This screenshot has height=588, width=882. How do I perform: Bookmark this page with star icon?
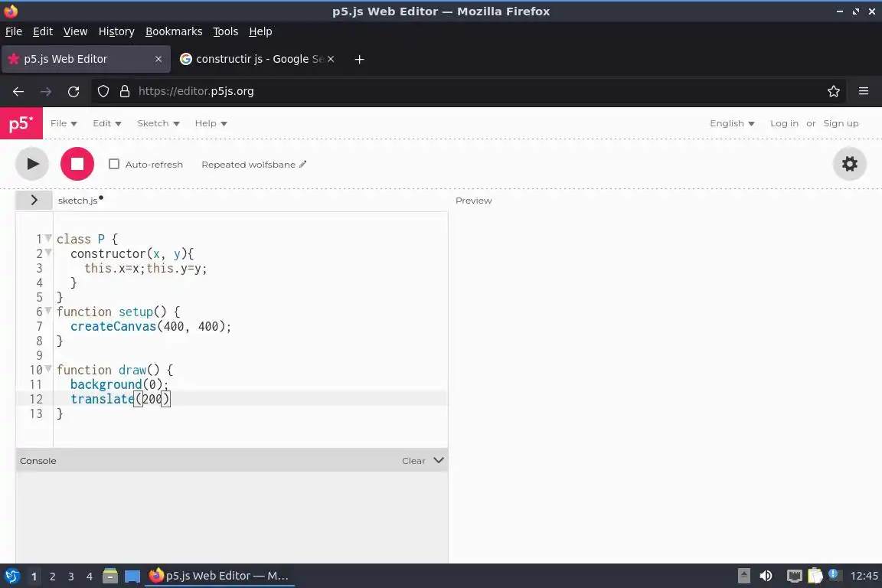[x=834, y=91]
